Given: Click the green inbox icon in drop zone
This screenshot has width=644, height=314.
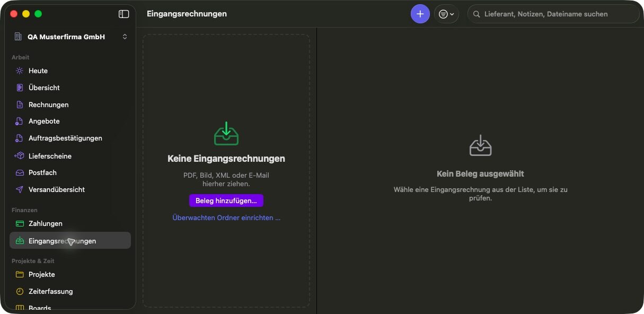Looking at the screenshot, I should 226,134.
